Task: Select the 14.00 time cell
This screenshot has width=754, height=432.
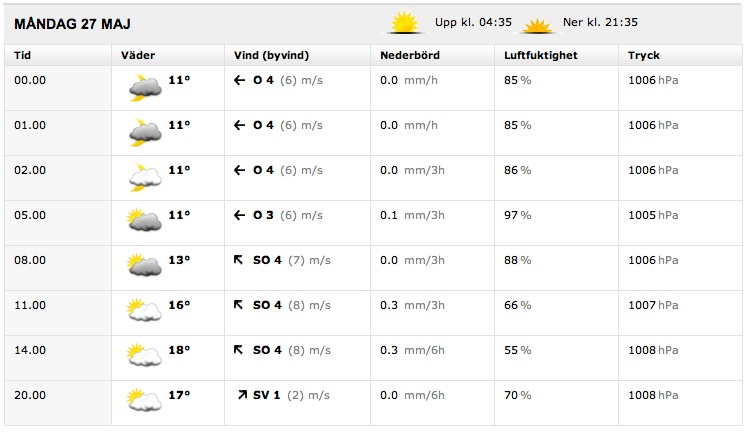Action: coord(30,350)
